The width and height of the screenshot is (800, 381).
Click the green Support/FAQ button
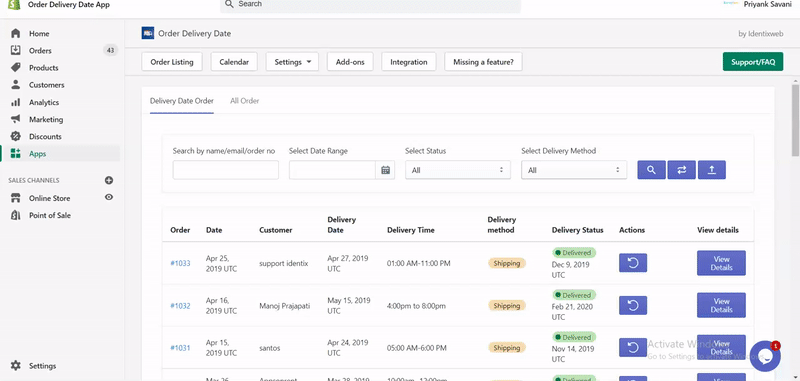coord(753,62)
